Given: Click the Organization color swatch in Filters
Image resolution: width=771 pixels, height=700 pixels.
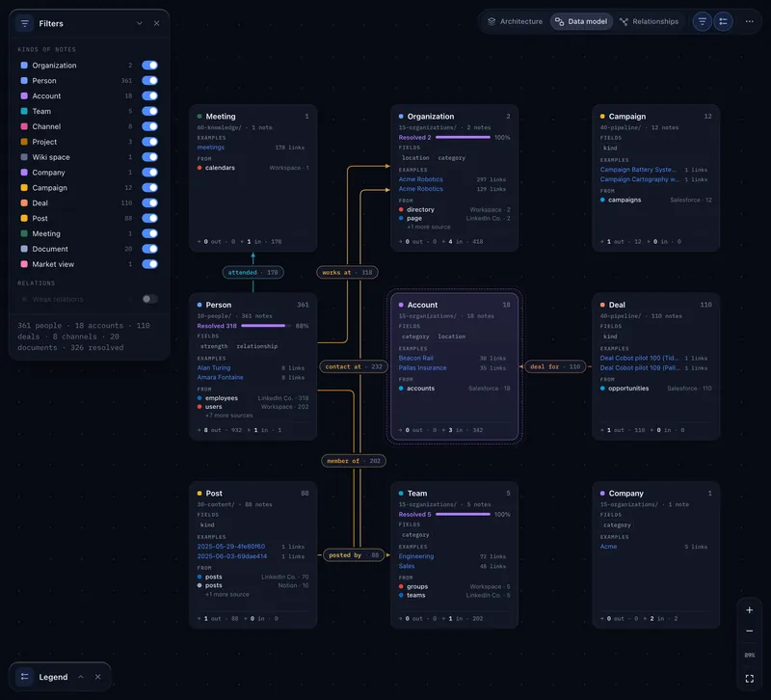Looking at the screenshot, I should [24, 66].
